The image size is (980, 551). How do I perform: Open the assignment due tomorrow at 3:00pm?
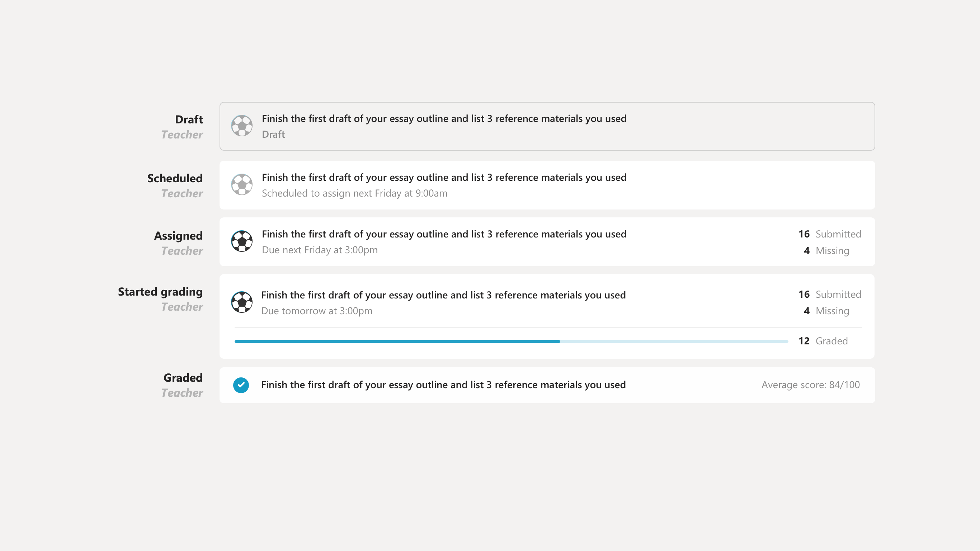tap(443, 295)
